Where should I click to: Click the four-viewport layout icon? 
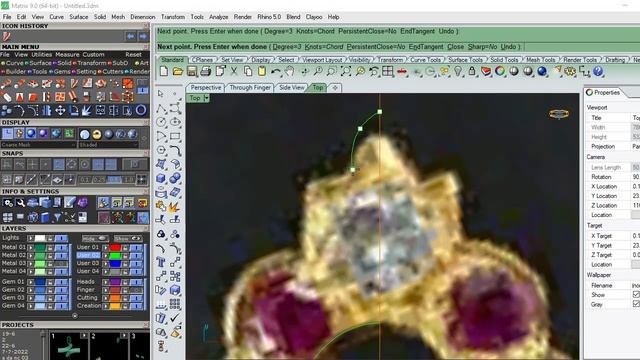coord(388,71)
